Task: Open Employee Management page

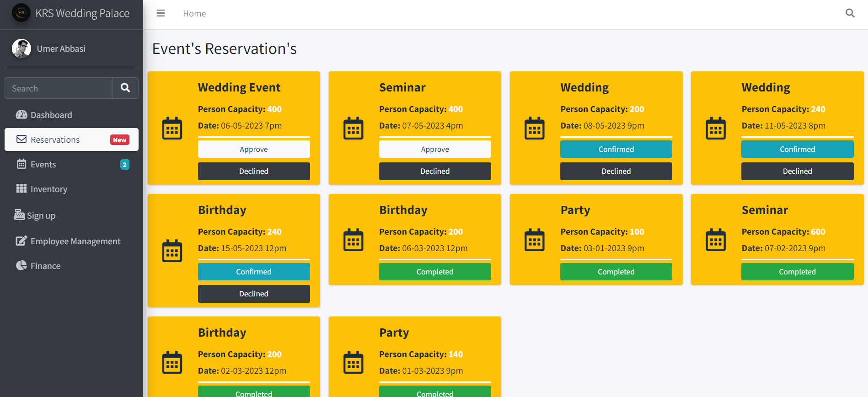Action: (x=75, y=241)
